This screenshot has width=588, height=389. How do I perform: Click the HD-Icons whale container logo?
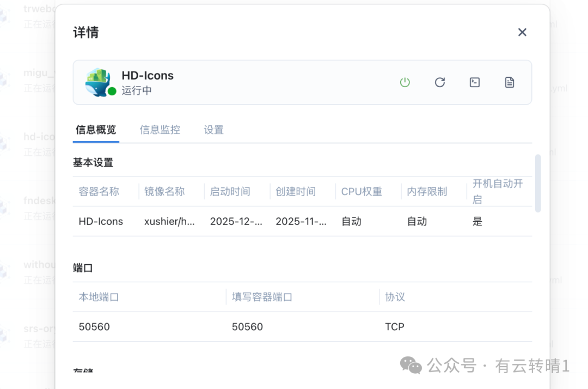pyautogui.click(x=97, y=82)
